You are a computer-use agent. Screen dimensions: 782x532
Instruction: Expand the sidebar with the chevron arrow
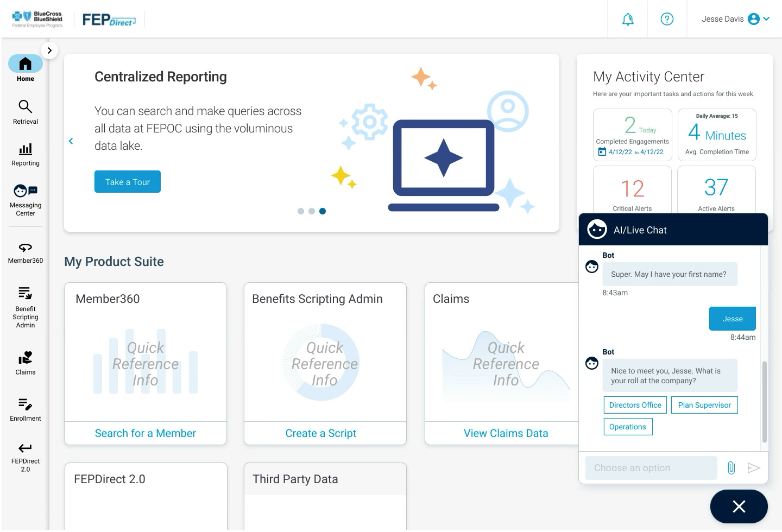(49, 50)
